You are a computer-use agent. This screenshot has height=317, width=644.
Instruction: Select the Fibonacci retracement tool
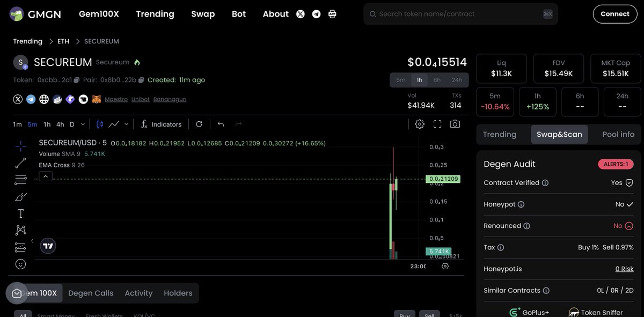tap(20, 180)
